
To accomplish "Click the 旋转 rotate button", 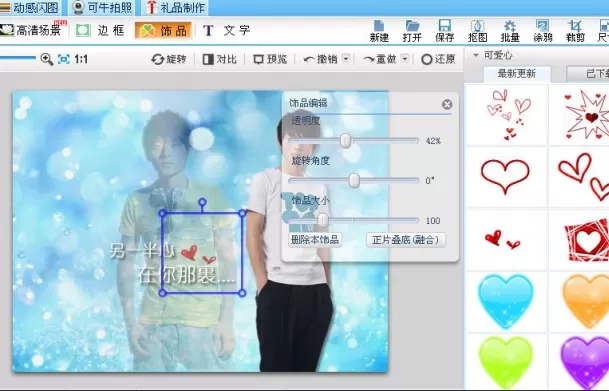I will click(169, 59).
